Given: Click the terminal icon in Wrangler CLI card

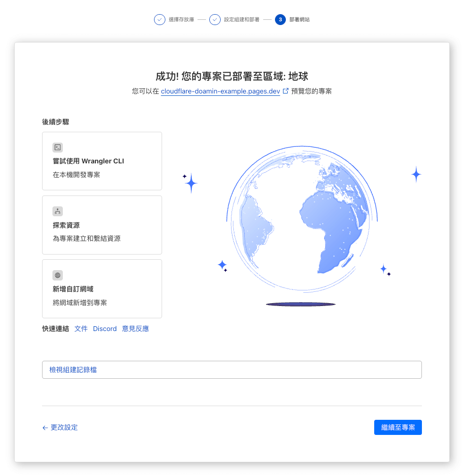Looking at the screenshot, I should click(x=58, y=147).
